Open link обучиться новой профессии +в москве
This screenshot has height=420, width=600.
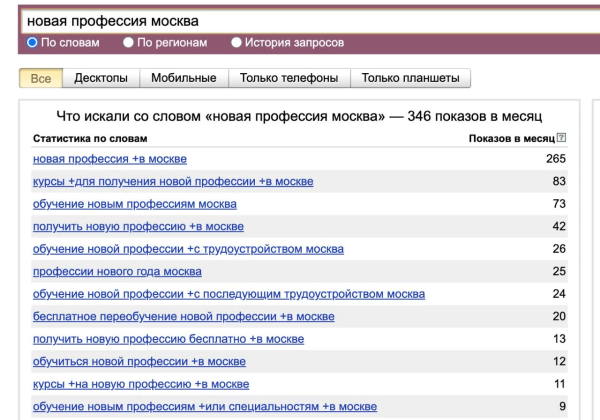pos(139,362)
